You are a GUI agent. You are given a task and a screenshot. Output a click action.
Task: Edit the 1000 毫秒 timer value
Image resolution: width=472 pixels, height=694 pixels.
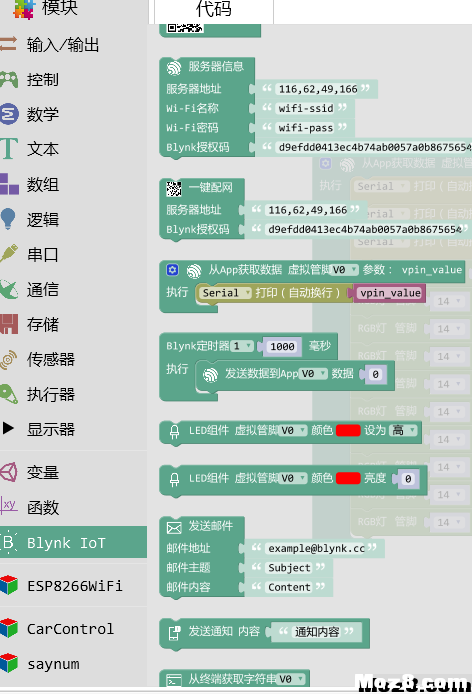click(x=282, y=346)
